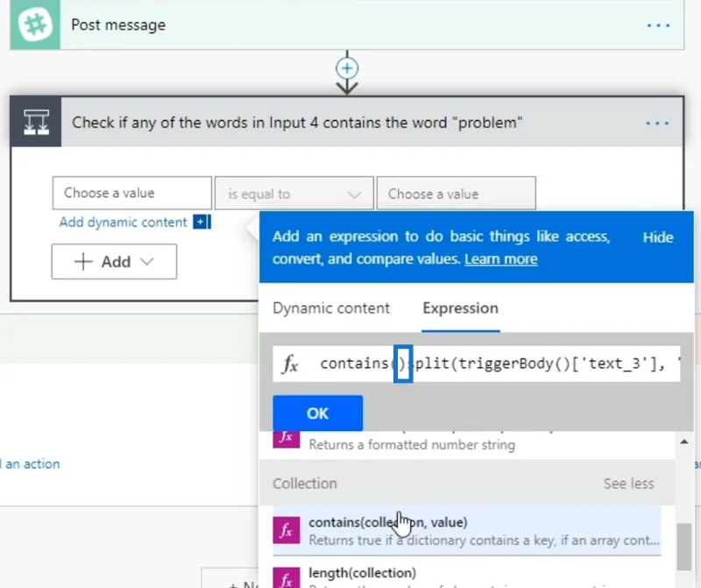Click the Condition action icon

point(36,122)
